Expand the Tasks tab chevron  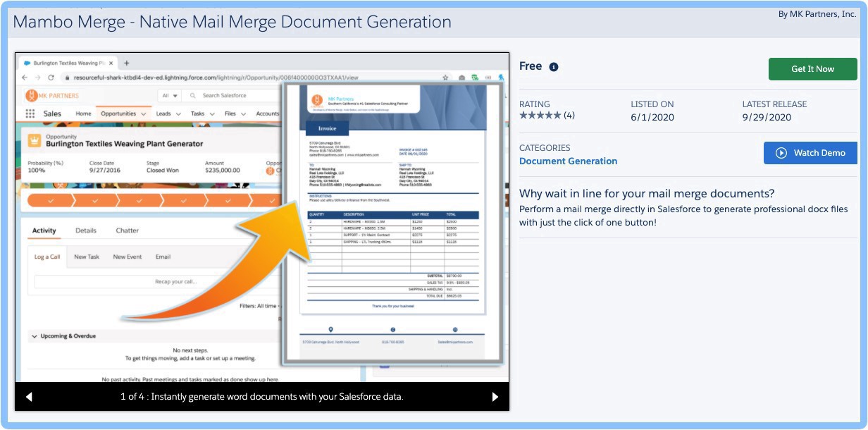click(x=211, y=113)
